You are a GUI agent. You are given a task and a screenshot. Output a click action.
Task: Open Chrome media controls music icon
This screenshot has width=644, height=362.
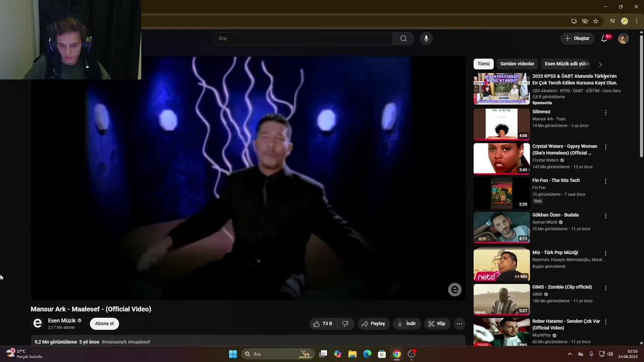coord(612,21)
